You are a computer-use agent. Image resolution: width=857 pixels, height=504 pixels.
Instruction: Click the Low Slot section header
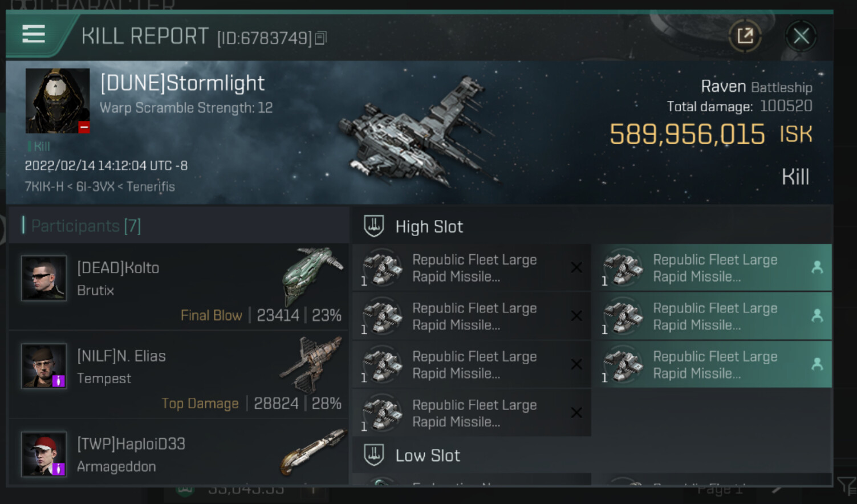point(428,456)
